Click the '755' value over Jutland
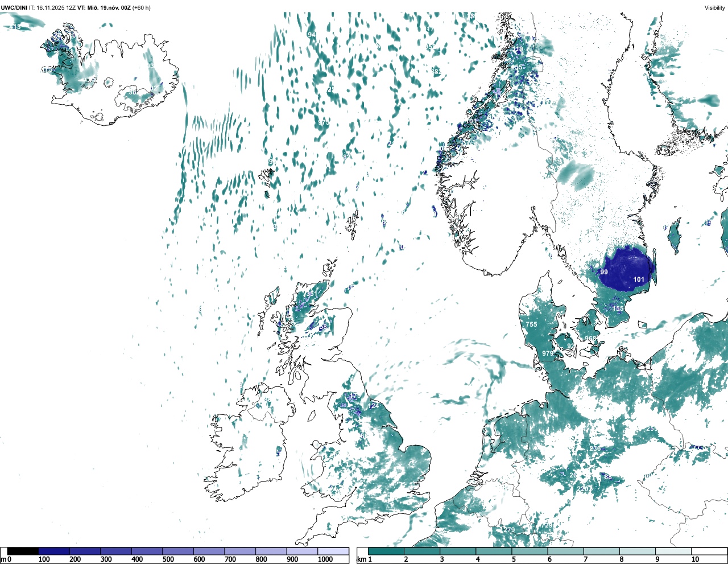The height and width of the screenshot is (564, 728). (531, 324)
